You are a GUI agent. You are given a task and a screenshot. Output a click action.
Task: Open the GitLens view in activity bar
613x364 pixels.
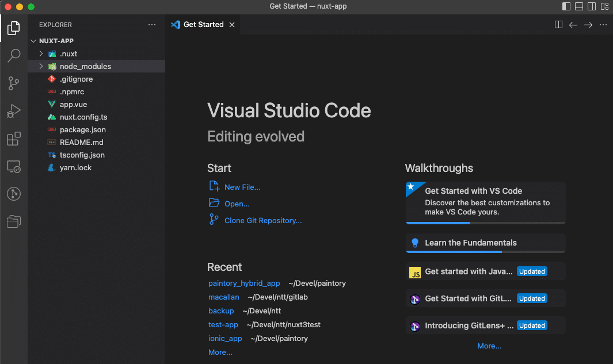click(x=14, y=194)
